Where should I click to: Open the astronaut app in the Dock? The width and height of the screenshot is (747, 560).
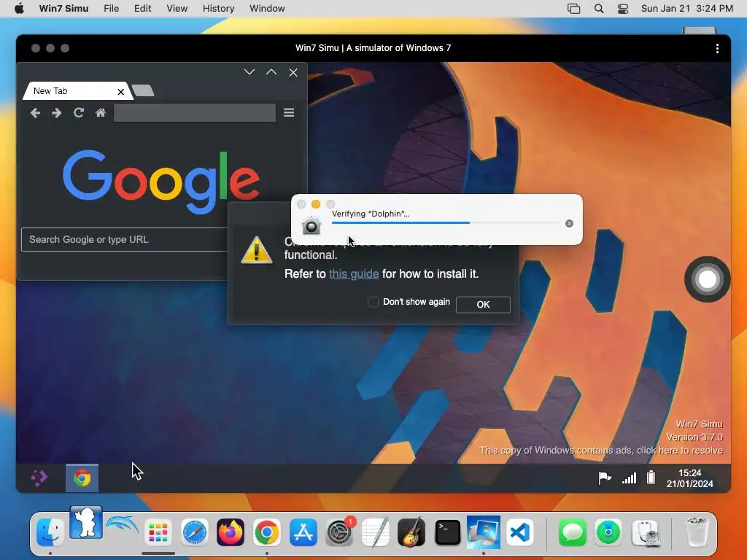(x=86, y=522)
